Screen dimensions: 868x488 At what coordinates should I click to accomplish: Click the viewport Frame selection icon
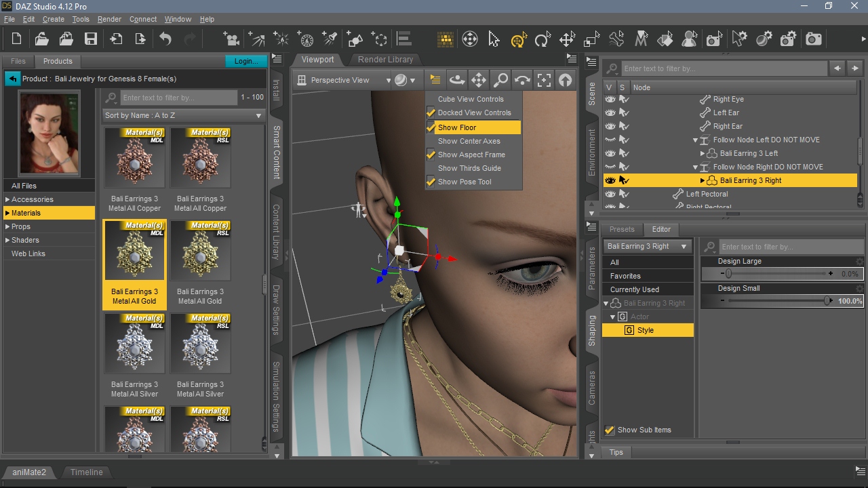[x=544, y=80]
